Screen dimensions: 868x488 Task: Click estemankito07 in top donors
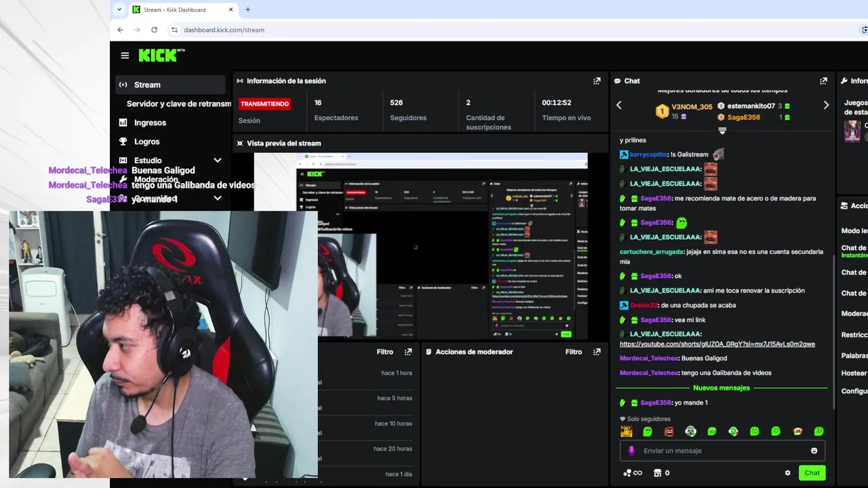(x=751, y=106)
